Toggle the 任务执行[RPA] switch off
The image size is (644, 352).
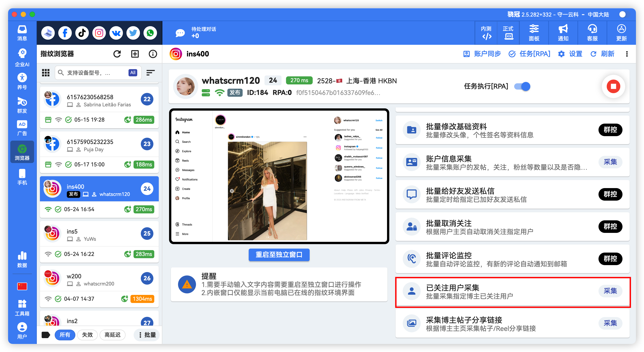tap(522, 86)
